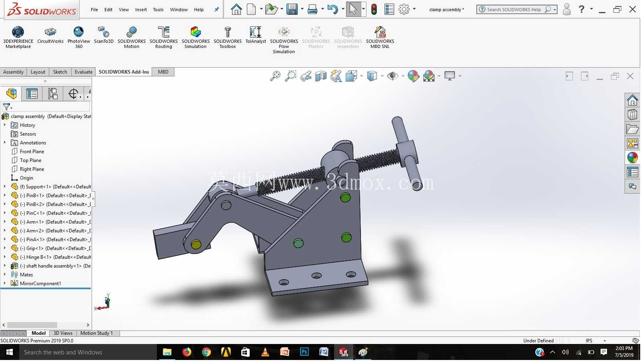Launch the SOLIDWORKS Simulation add-in

click(x=195, y=38)
